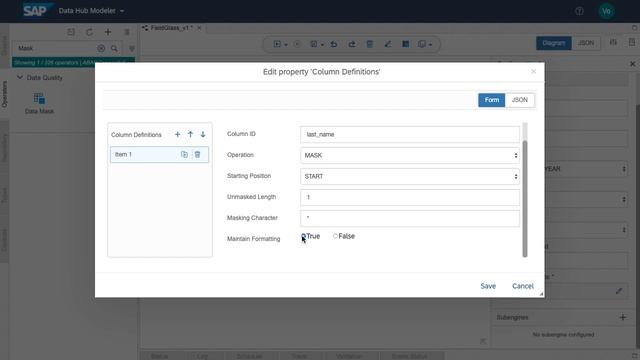Click the dialog form vertical scrollbar

525,198
